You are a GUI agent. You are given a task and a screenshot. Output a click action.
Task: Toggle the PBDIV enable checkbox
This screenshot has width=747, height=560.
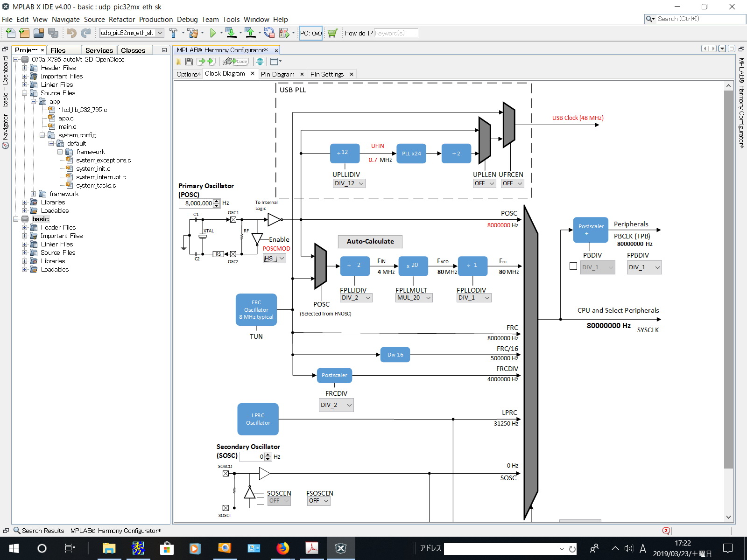[x=573, y=266]
